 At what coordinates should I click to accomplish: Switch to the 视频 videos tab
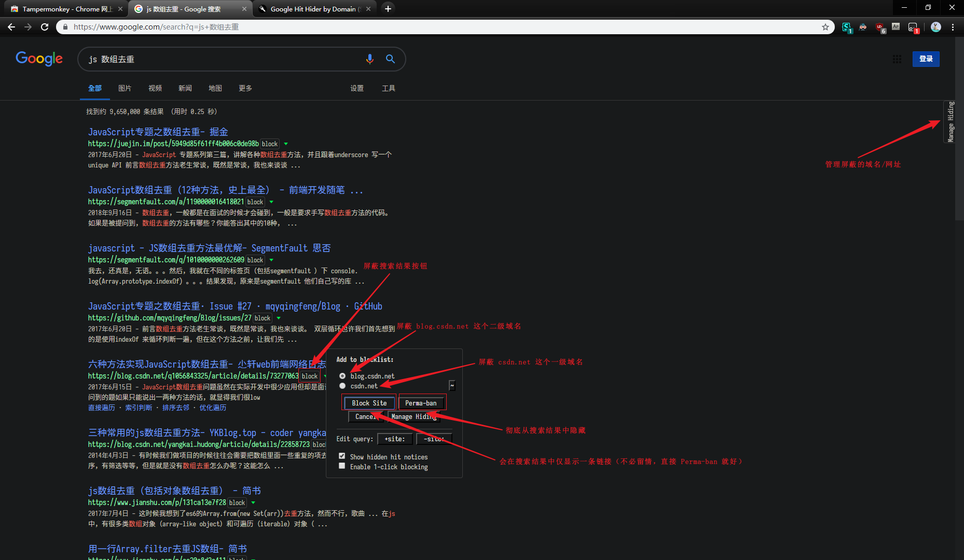155,88
